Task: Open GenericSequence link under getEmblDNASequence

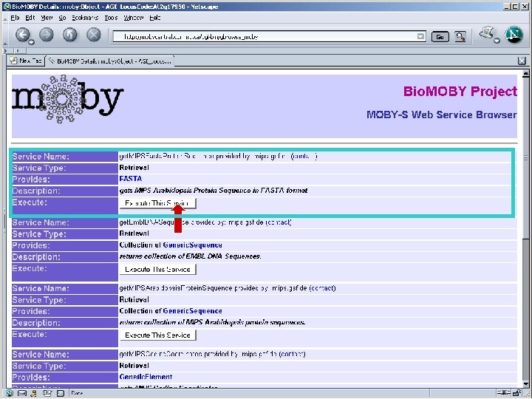Action: 192,245
